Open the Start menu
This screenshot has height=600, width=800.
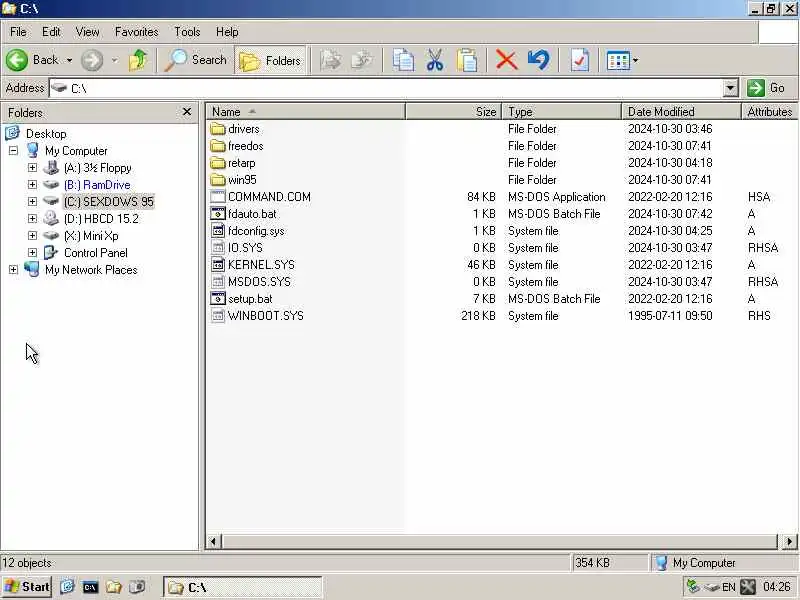27,587
